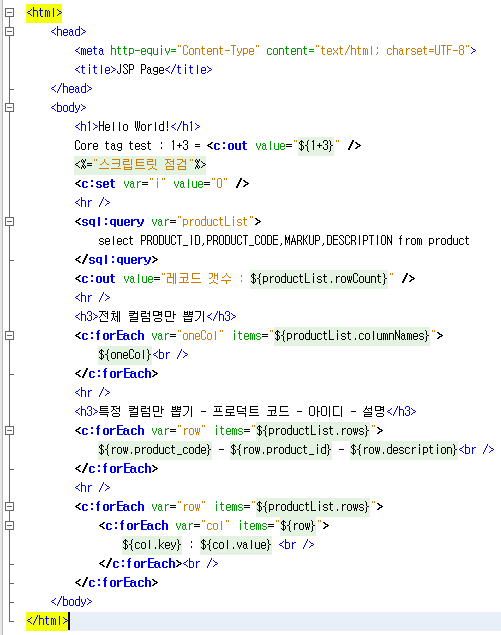Click the ${row.product_code} expression

(x=155, y=450)
